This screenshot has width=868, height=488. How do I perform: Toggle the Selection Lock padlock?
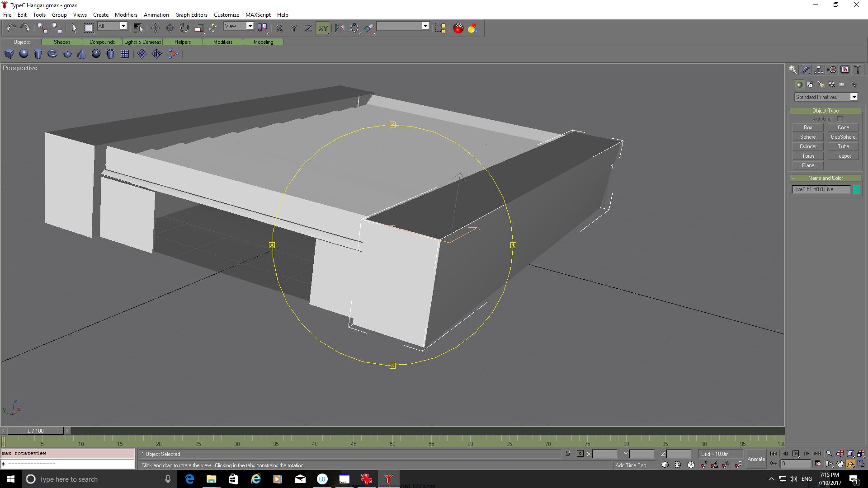point(568,454)
